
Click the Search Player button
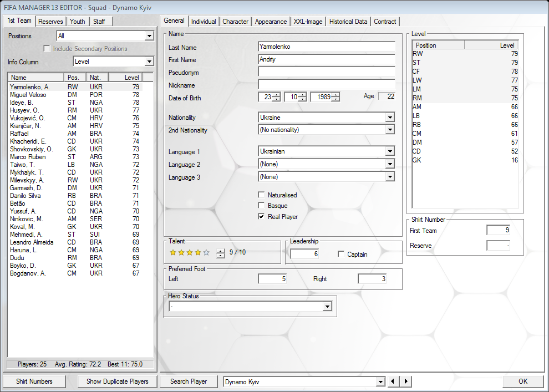[x=189, y=381]
